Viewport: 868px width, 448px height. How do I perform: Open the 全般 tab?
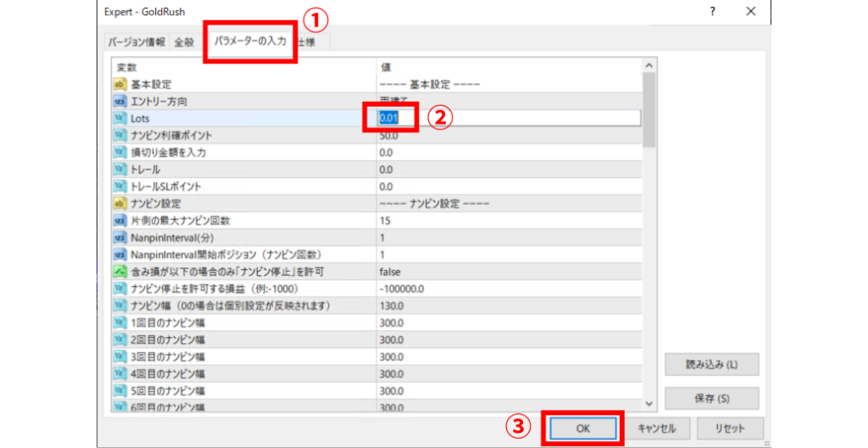pyautogui.click(x=184, y=41)
